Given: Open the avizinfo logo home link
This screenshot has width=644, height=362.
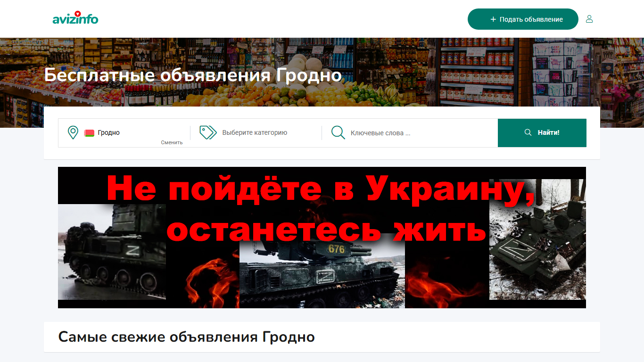Looking at the screenshot, I should [x=75, y=18].
